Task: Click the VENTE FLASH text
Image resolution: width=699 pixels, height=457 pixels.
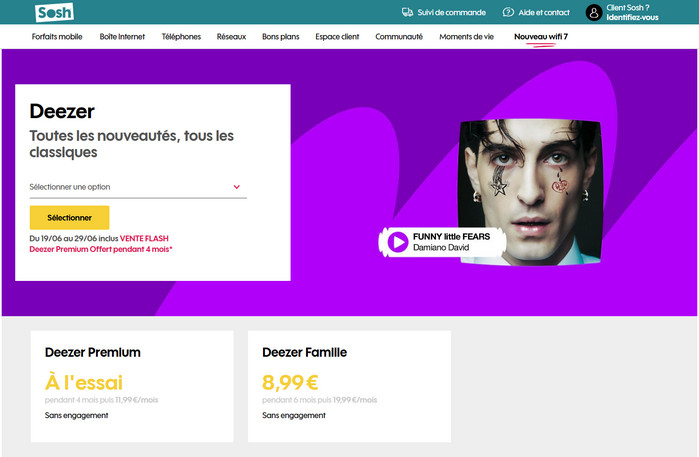Action: [144, 239]
